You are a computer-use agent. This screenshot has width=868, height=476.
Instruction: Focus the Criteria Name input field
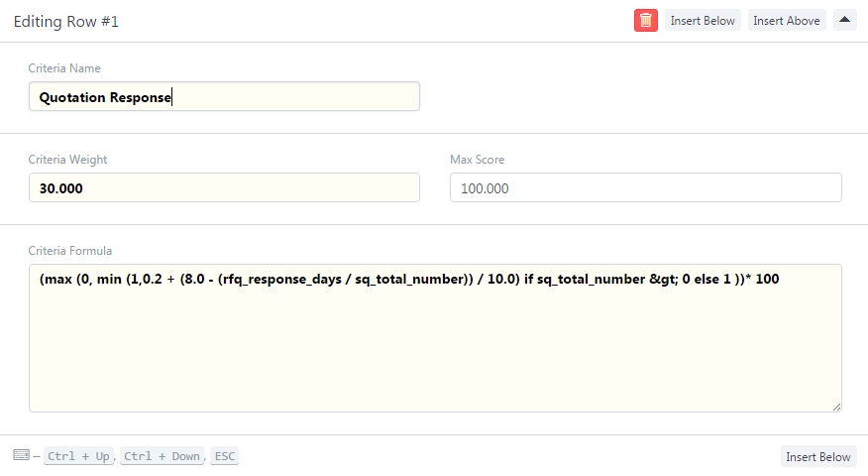click(x=224, y=97)
